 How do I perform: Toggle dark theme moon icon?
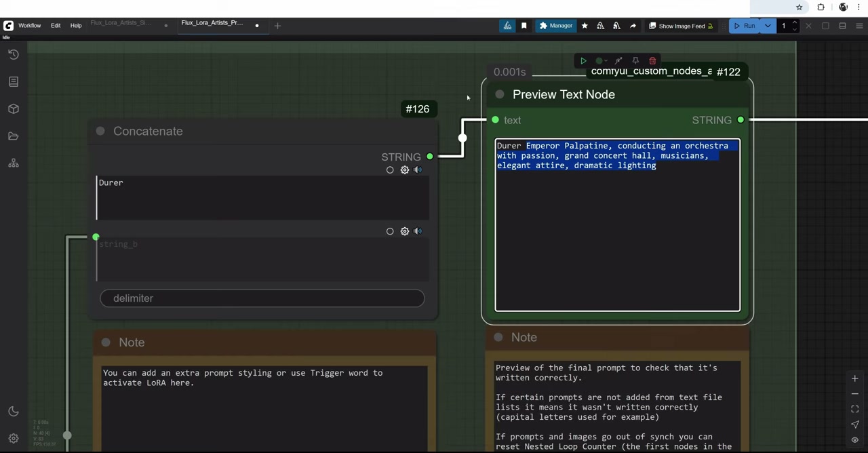(14, 412)
